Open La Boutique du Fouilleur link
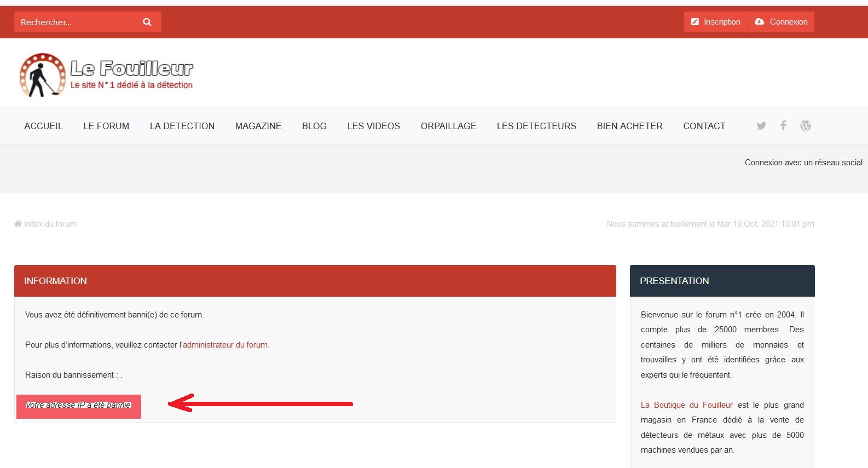Image resolution: width=868 pixels, height=468 pixels. (686, 405)
